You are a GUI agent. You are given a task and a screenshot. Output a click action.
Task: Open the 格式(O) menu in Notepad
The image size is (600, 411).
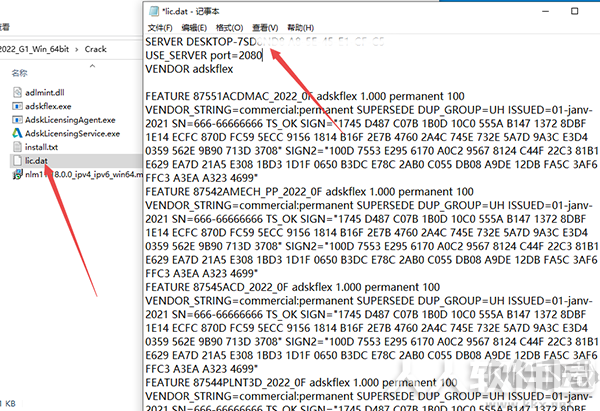[229, 28]
